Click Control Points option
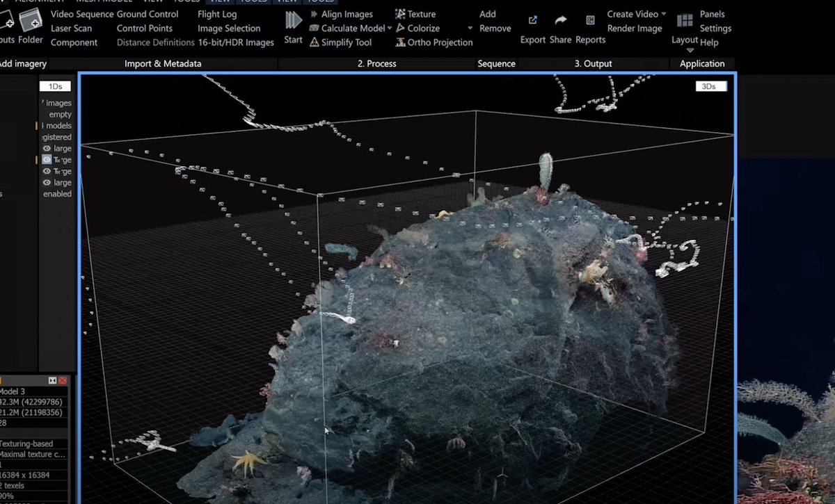The image size is (835, 504). pyautogui.click(x=145, y=29)
